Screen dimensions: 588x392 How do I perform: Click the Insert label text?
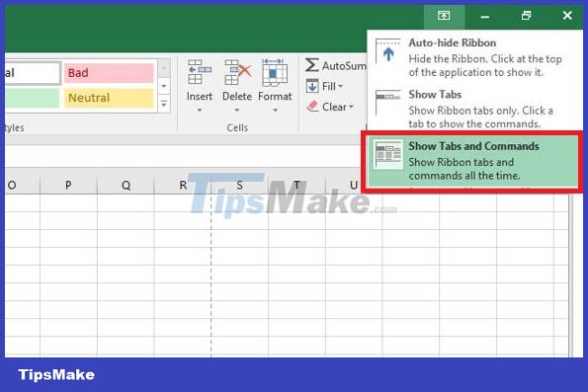click(200, 97)
